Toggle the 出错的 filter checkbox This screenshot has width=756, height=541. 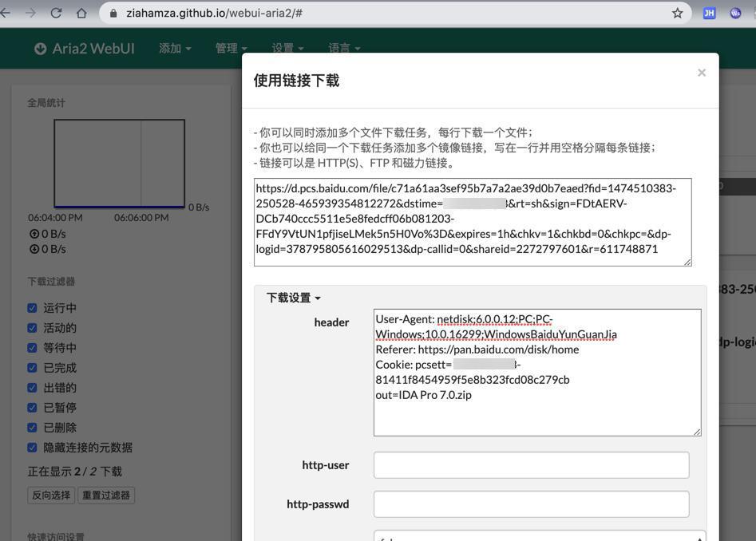click(32, 388)
